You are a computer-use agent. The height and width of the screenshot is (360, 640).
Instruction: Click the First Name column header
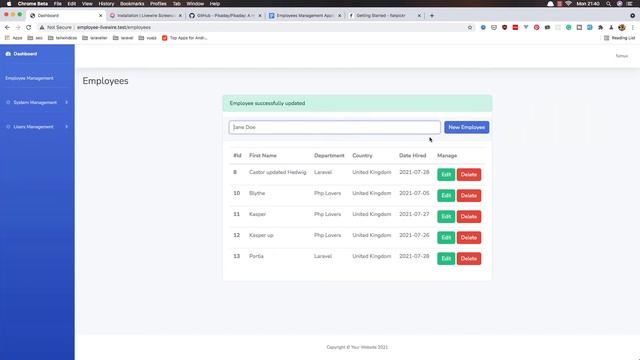coord(263,156)
